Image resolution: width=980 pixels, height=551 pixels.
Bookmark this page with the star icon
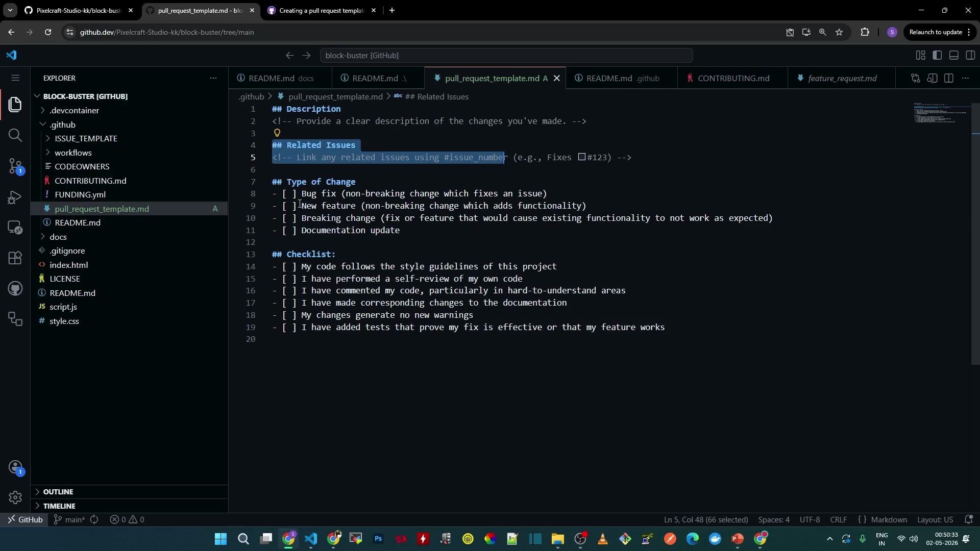pos(839,32)
